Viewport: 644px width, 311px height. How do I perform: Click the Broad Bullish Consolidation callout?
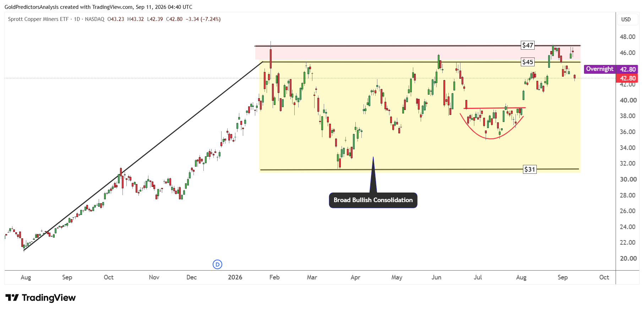[x=373, y=200]
